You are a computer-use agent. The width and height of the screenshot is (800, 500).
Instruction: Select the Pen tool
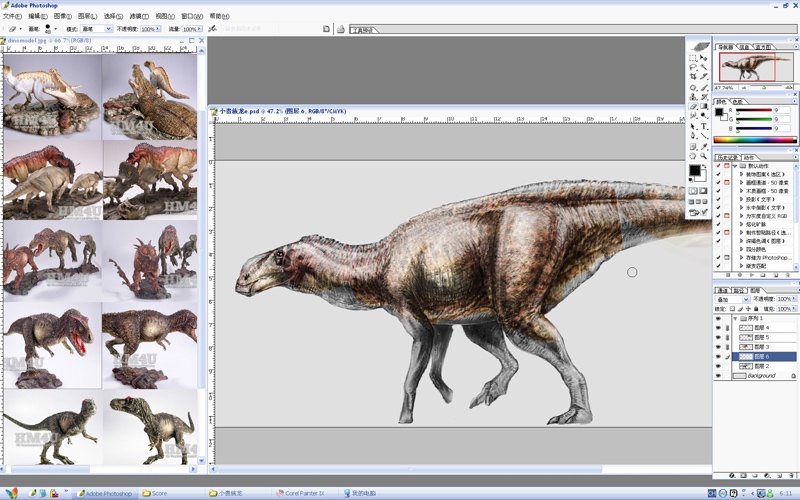(x=693, y=135)
